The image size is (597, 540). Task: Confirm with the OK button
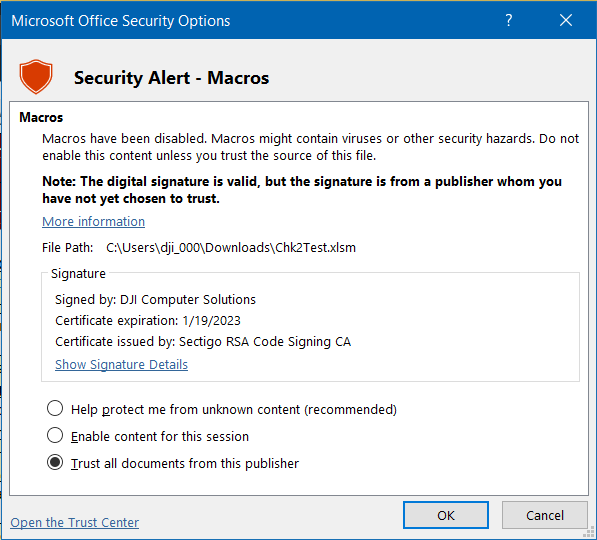446,515
